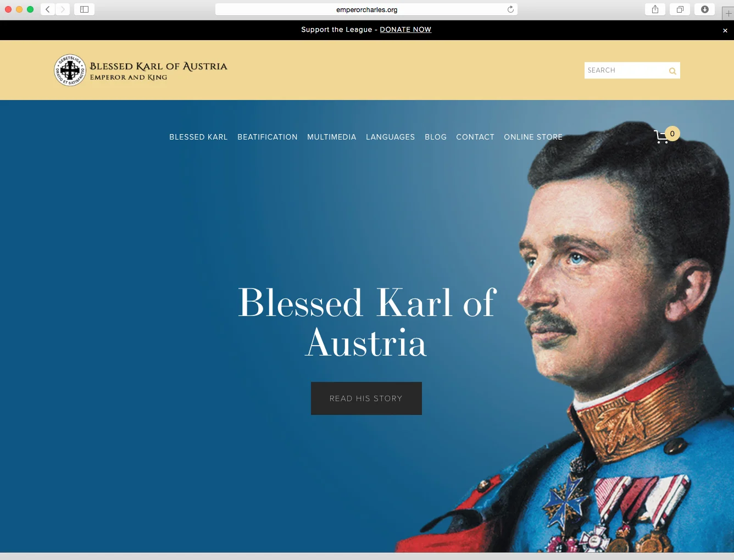
Task: Click the DONATE NOW link
Action: tap(405, 30)
